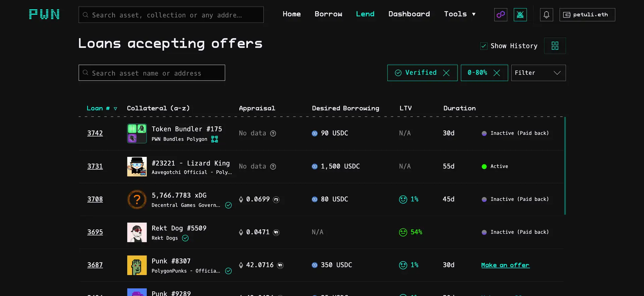Open the notifications bell
Screen dimensions: 644x296
coord(546,15)
